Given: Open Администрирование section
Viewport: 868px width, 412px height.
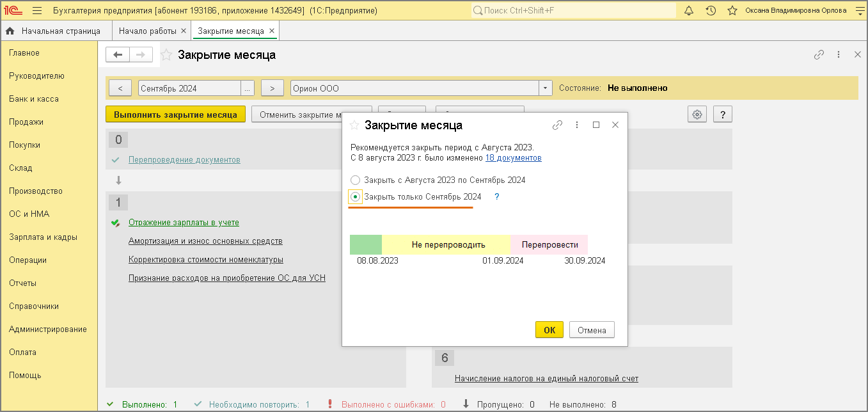Looking at the screenshot, I should click(48, 329).
